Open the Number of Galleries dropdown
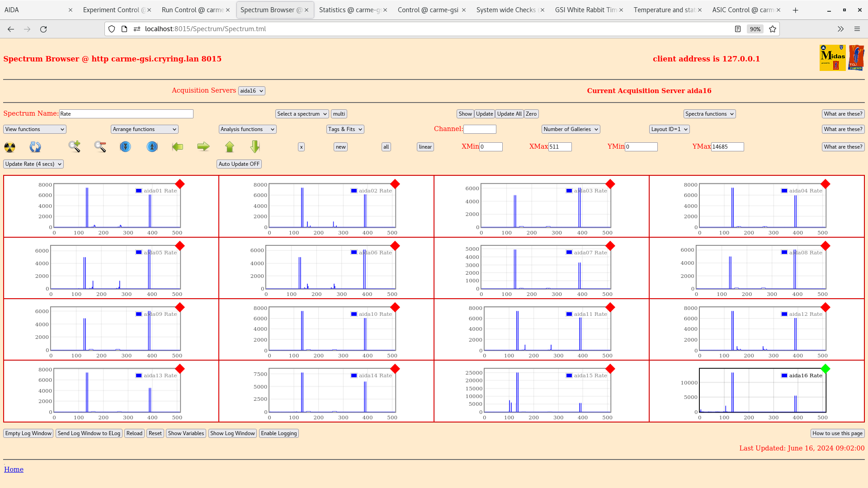868x488 pixels. (x=571, y=129)
